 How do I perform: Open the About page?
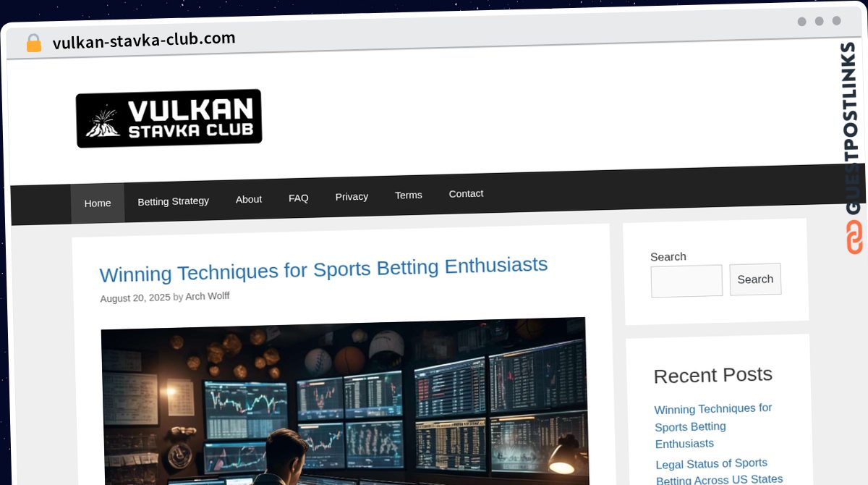(249, 199)
